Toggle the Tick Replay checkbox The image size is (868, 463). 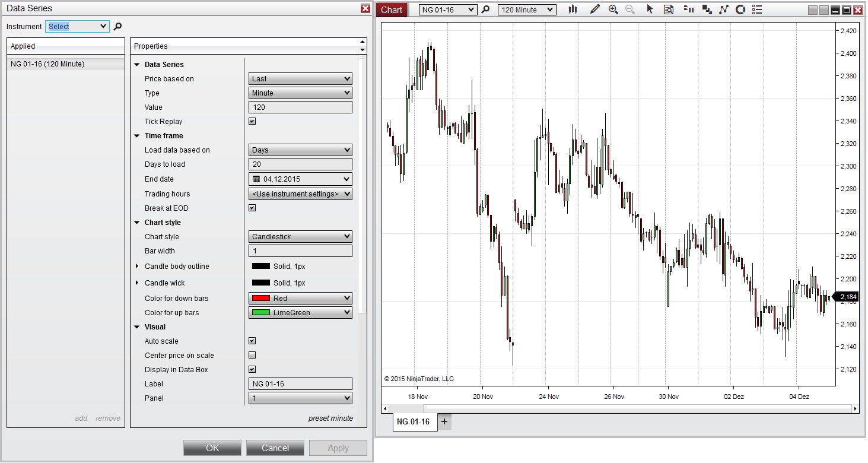(252, 122)
